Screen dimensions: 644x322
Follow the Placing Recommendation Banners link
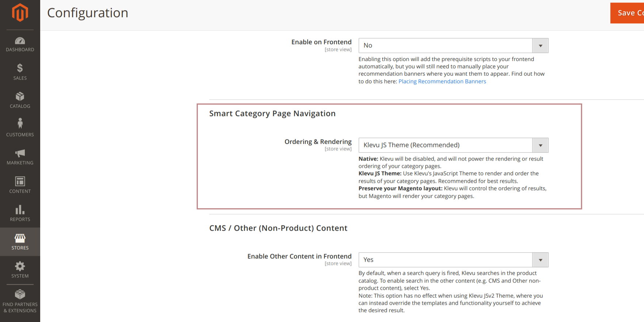[x=442, y=81]
